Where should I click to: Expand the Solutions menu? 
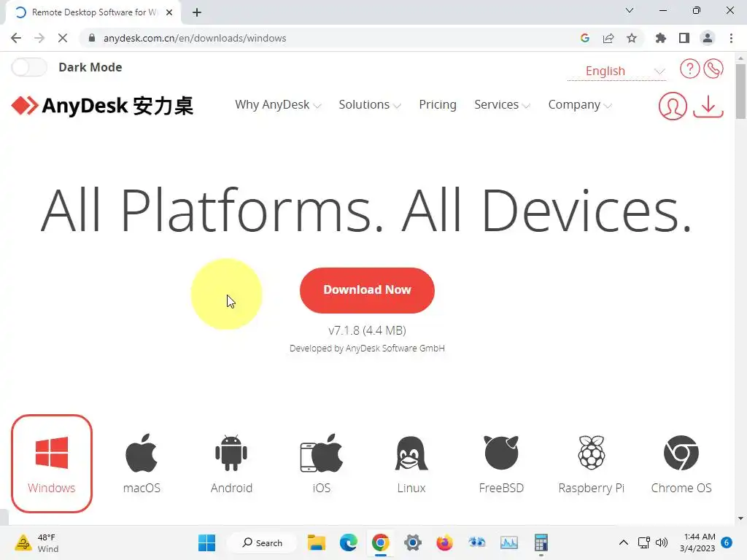370,105
